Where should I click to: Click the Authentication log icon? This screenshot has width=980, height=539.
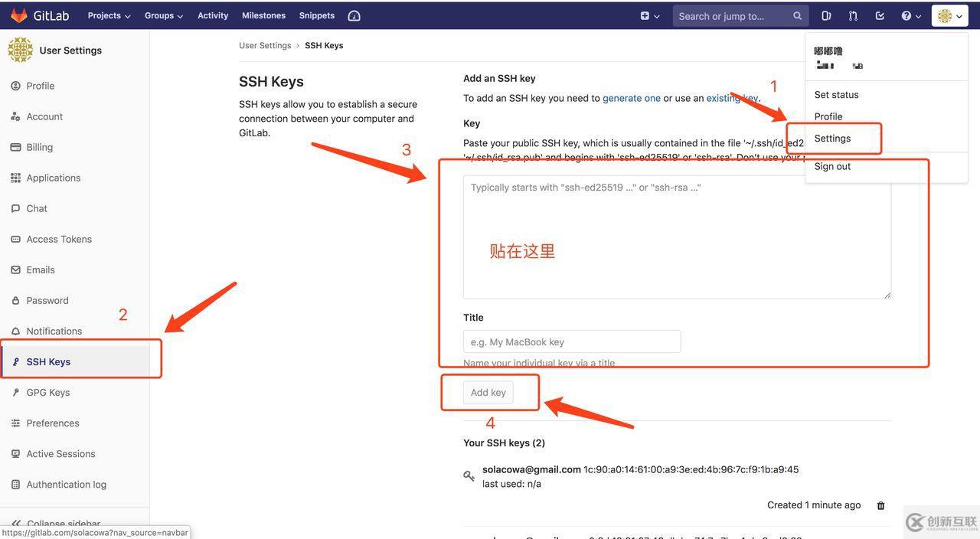click(x=15, y=484)
